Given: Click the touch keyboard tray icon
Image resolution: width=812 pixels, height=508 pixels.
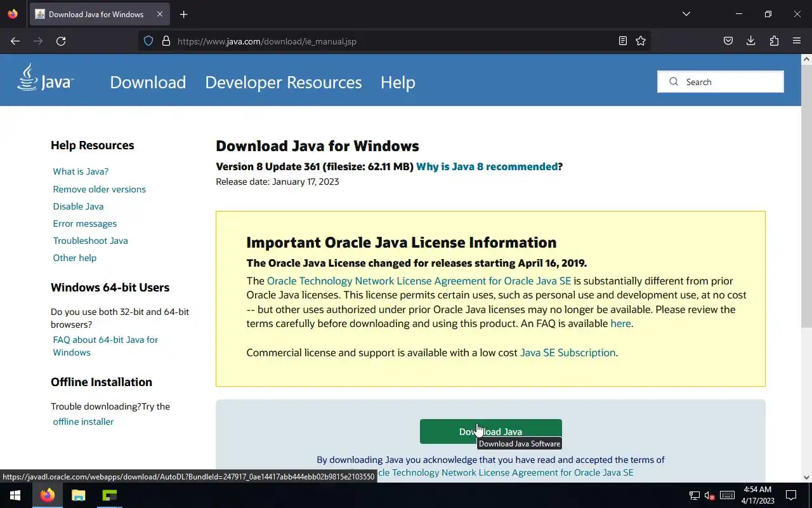Looking at the screenshot, I should click(x=728, y=495).
